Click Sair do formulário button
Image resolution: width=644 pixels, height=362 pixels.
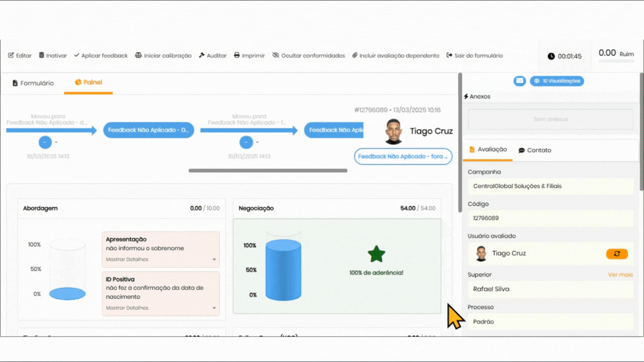(x=475, y=56)
